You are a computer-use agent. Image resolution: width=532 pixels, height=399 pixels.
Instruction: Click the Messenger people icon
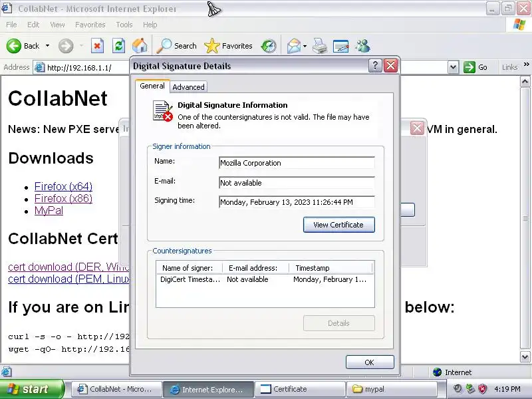tap(362, 46)
